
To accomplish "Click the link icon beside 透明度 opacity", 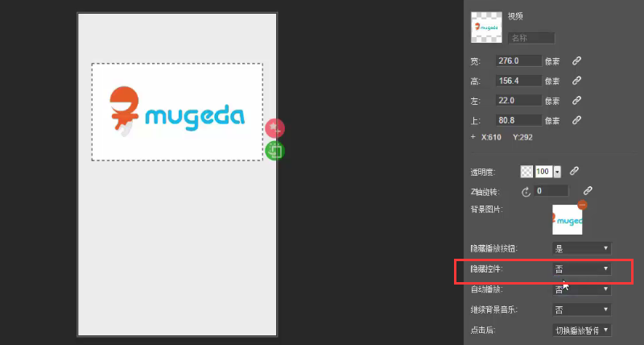I will click(574, 171).
